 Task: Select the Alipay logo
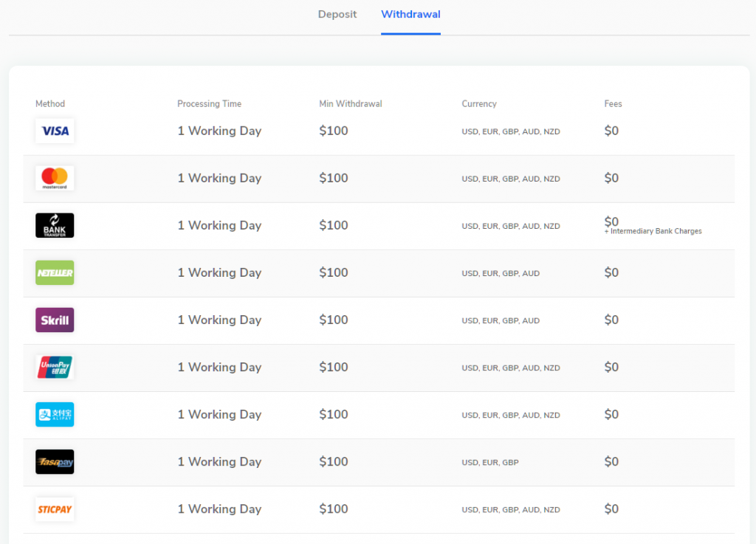[x=55, y=414]
